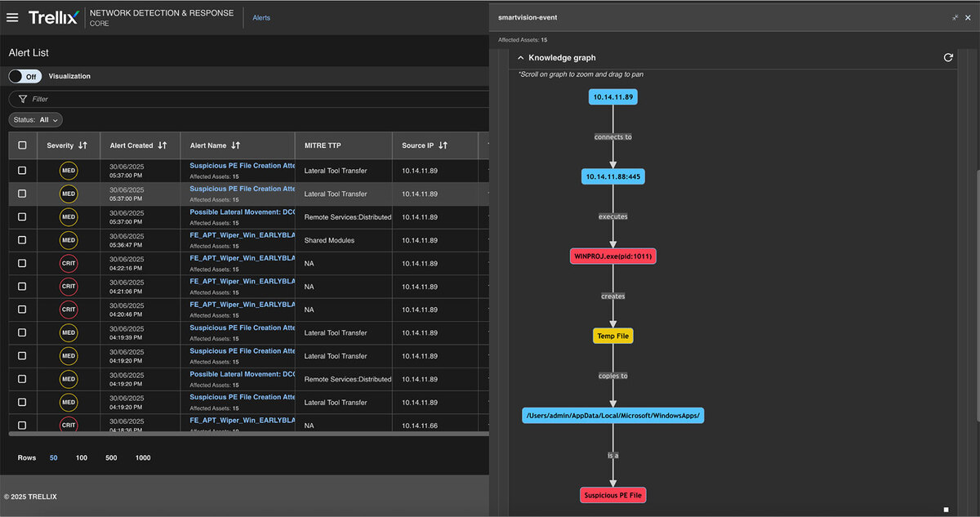Image resolution: width=980 pixels, height=517 pixels.
Task: Click the 10.14.11.66 source IP cell
Action: 420,426
